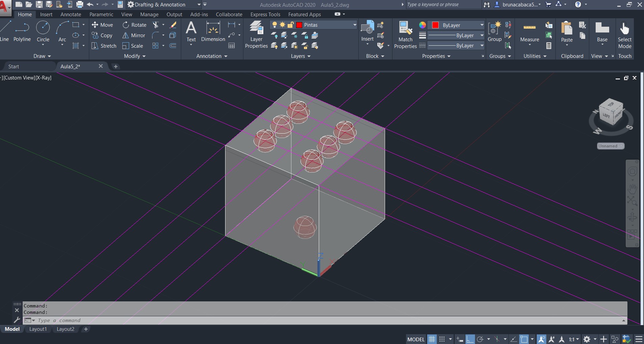This screenshot has width=644, height=344.
Task: Toggle snap mode in status bar
Action: [442, 339]
